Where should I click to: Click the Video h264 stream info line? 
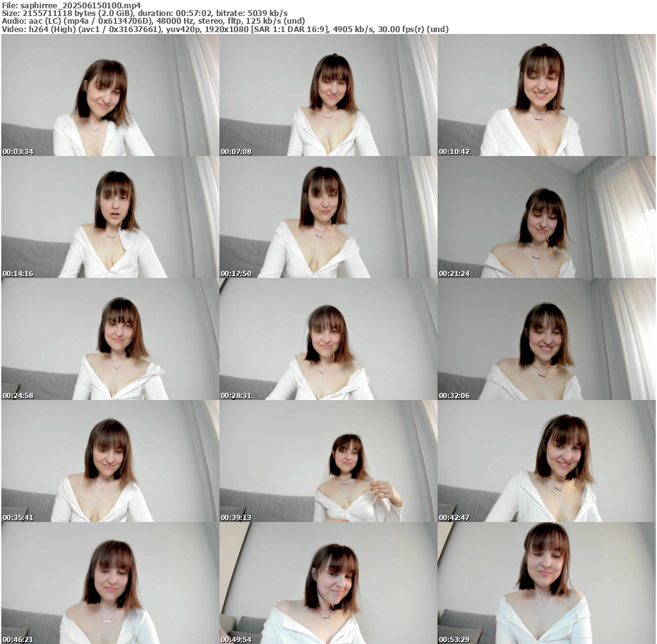click(x=225, y=29)
